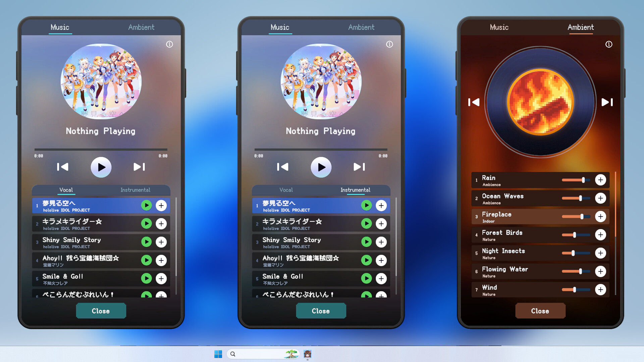Click the info icon in the left music player
The width and height of the screenshot is (644, 362).
click(169, 44)
